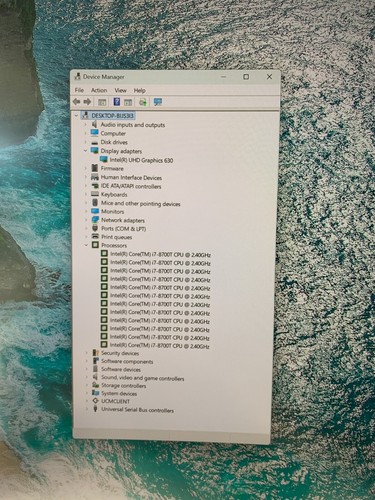Open the Action menu
The image size is (375, 500).
[x=99, y=90]
